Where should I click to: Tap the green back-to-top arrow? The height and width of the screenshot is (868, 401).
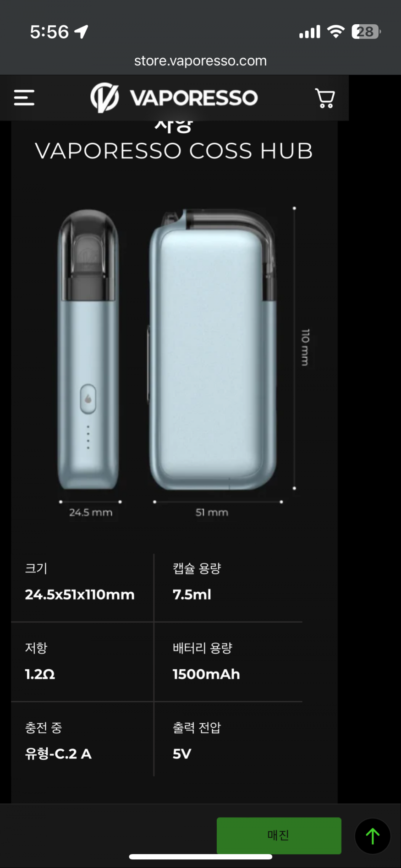pos(373,836)
